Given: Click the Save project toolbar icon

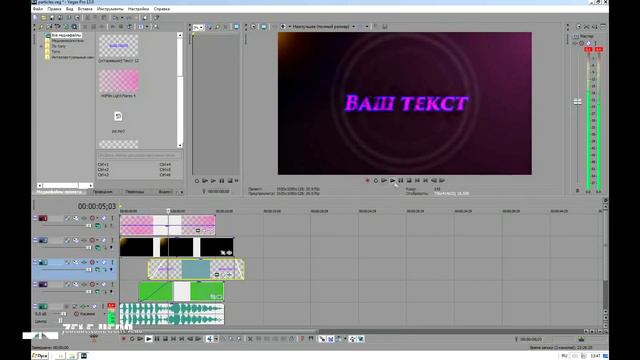Looking at the screenshot, I should pos(52,18).
